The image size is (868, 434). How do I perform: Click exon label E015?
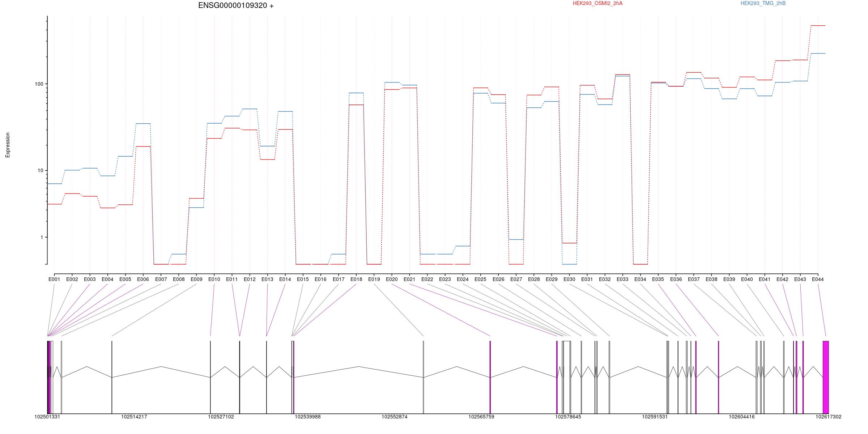point(303,279)
